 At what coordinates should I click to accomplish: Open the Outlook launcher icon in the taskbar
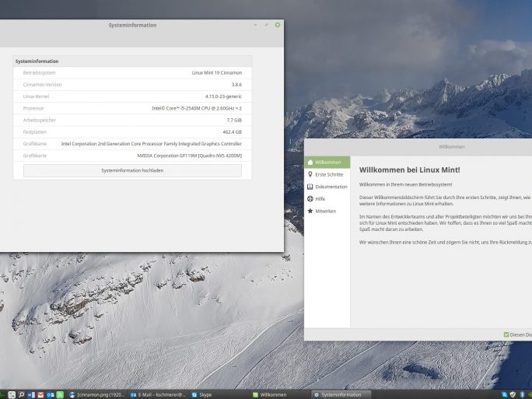tap(51, 394)
